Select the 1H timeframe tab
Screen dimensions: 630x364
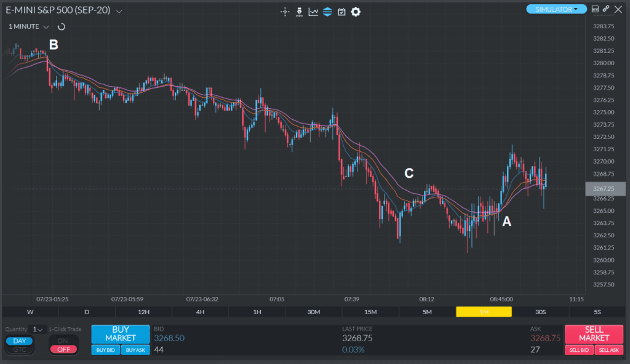(x=257, y=312)
